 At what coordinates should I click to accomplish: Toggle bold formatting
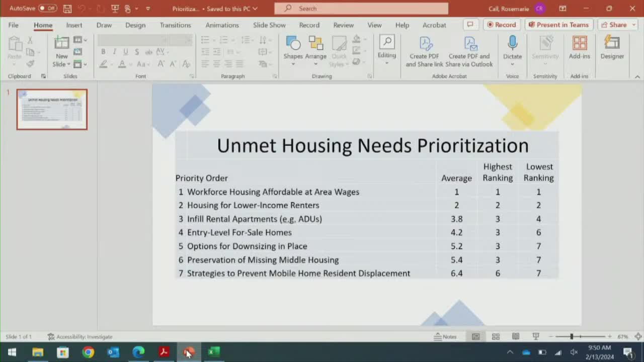(x=103, y=51)
